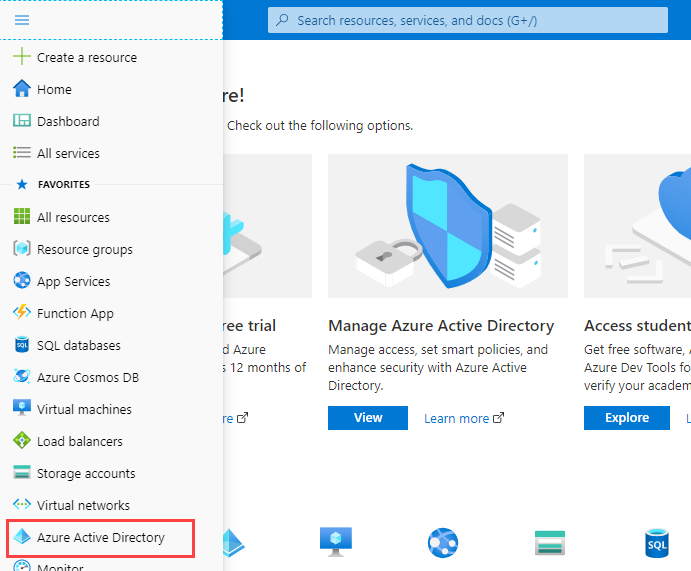Click the Virtual machines monitor icon in sidebar
This screenshot has width=691, height=571.
point(22,408)
